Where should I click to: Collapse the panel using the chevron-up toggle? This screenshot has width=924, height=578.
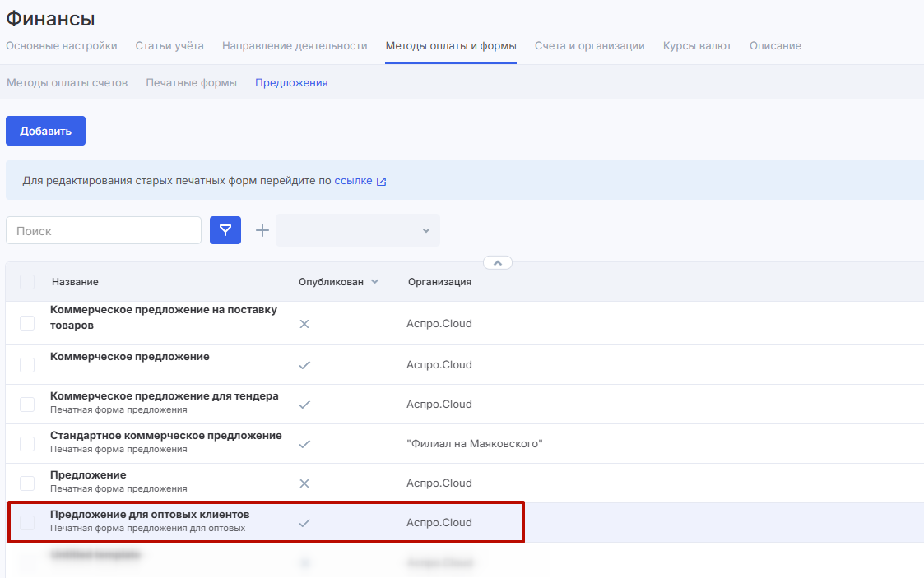click(498, 262)
